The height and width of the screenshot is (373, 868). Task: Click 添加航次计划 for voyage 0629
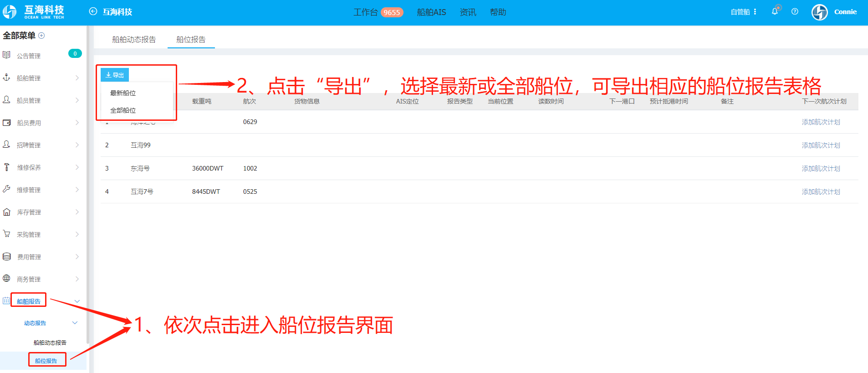[821, 122]
